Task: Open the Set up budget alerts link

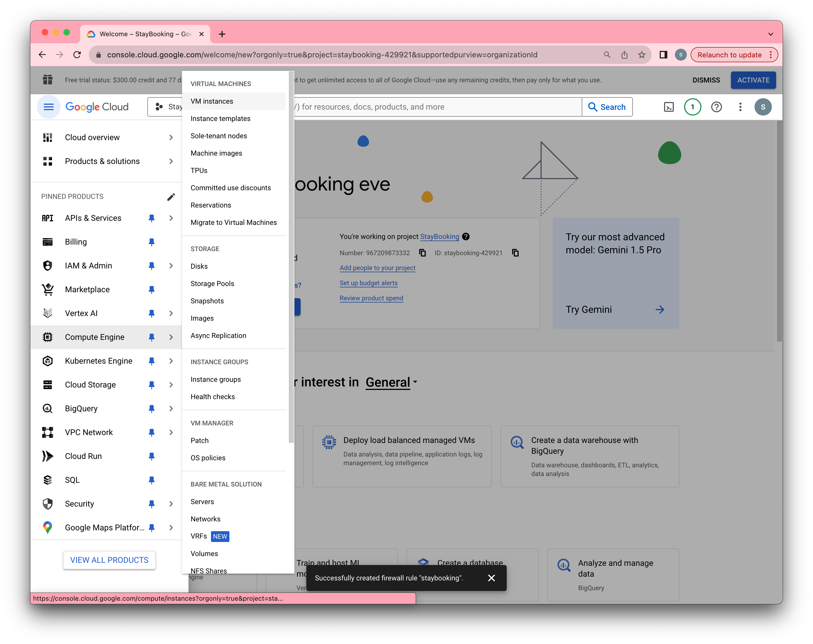Action: pos(368,283)
